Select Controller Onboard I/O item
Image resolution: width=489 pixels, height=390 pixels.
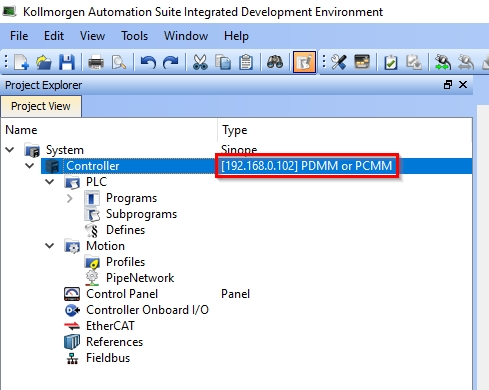(147, 310)
